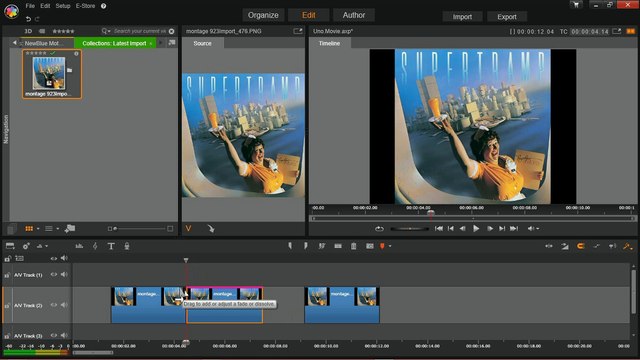Viewport: 640px width, 360px height.
Task: Click the Export button
Action: [x=507, y=17]
